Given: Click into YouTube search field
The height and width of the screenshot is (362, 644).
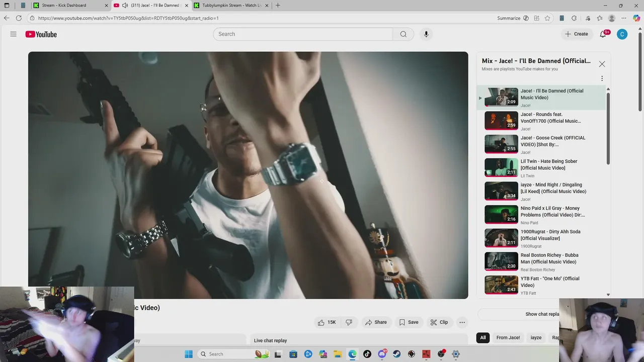Looking at the screenshot, I should (x=303, y=34).
